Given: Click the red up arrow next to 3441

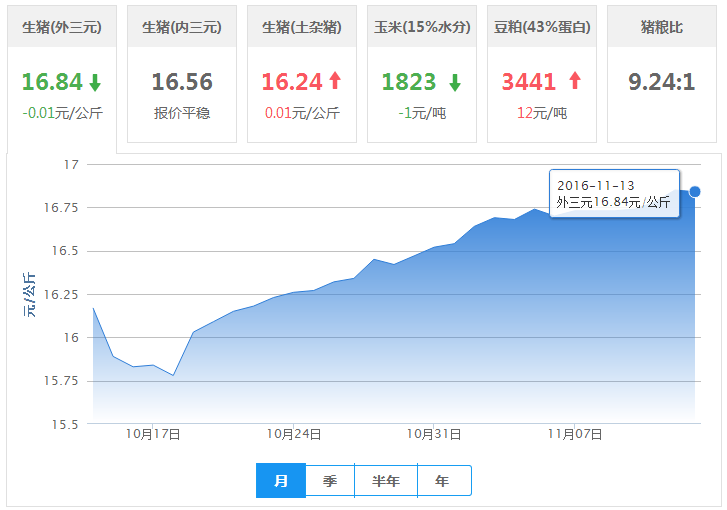Looking at the screenshot, I should point(575,83).
